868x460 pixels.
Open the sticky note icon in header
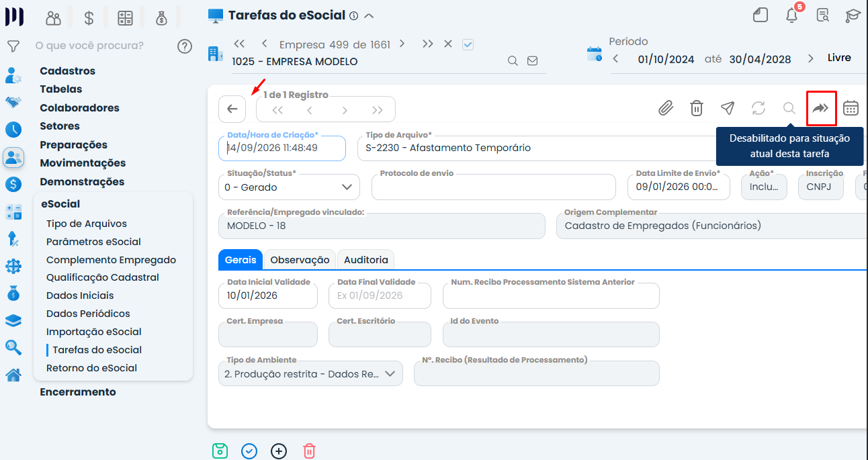point(761,15)
